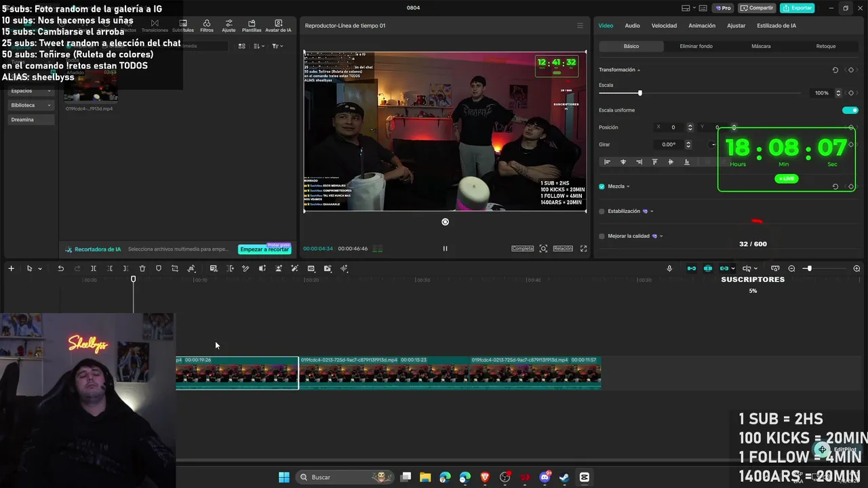Open the Ajuste panel
Screen dimensions: 868x488
coord(229,26)
